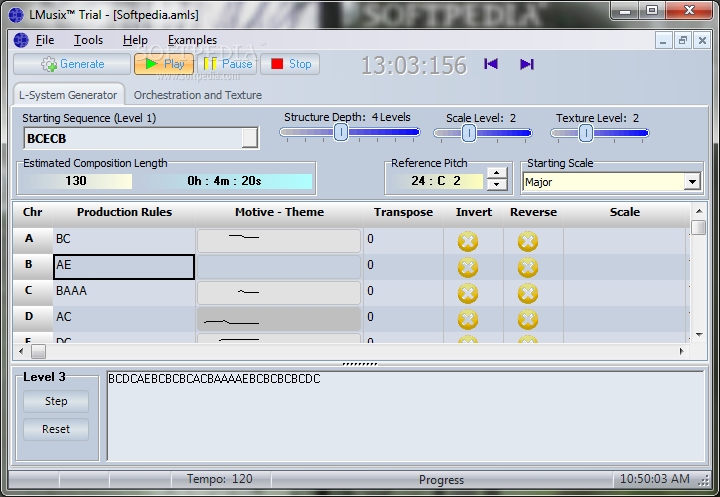Open the Tools menu
720x497 pixels.
click(89, 40)
